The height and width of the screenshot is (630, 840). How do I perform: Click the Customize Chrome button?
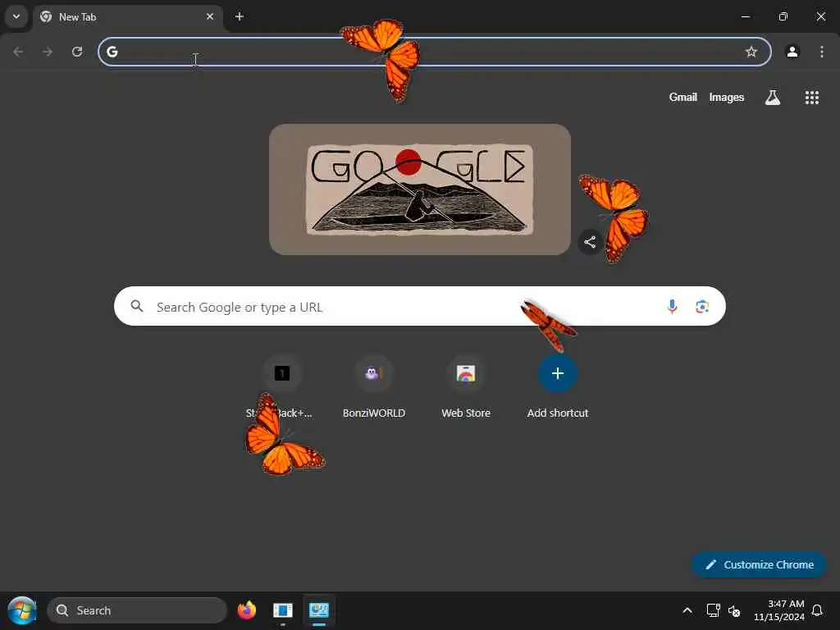759,564
